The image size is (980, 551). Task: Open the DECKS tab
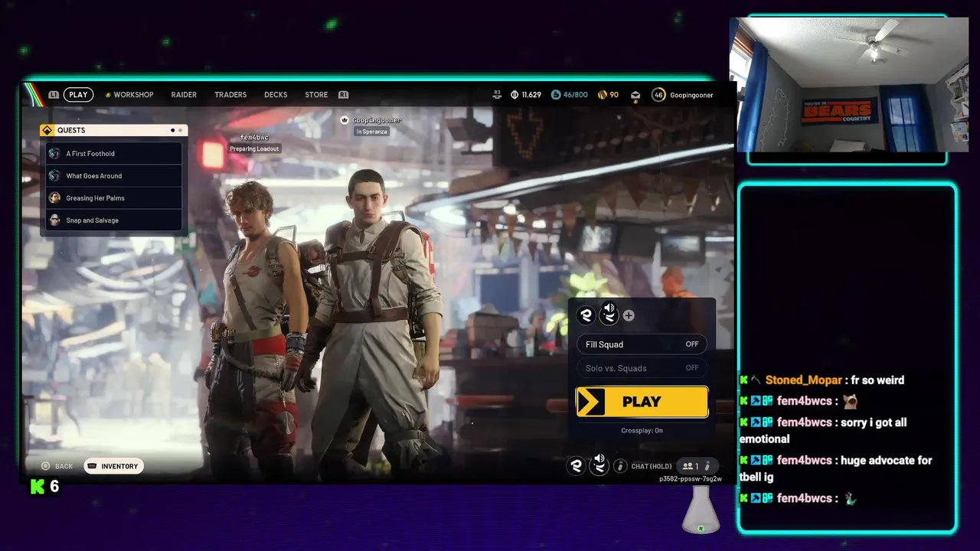click(276, 95)
